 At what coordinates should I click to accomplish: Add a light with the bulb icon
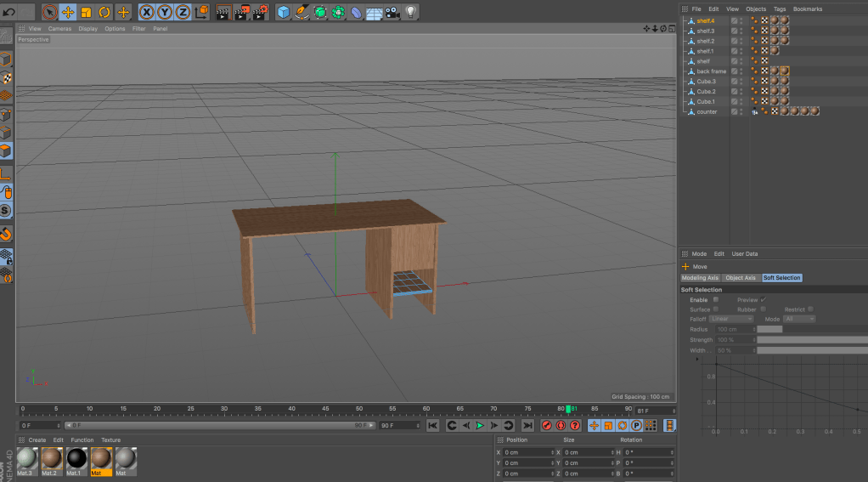(411, 12)
